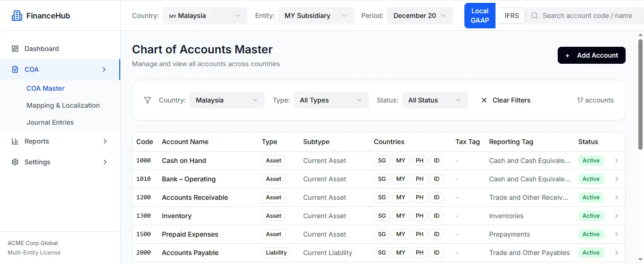This screenshot has width=644, height=264.
Task: Open the Reports menu item
Action: 60,141
